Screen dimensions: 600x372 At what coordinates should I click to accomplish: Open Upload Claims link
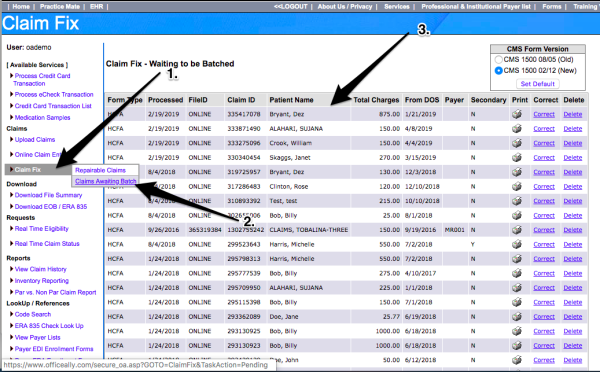tap(35, 140)
